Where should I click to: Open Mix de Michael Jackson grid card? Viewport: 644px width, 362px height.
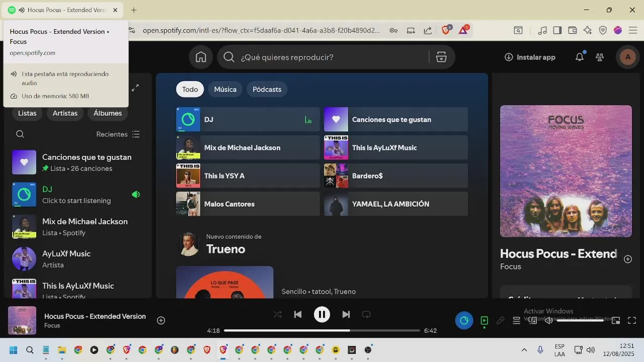248,148
